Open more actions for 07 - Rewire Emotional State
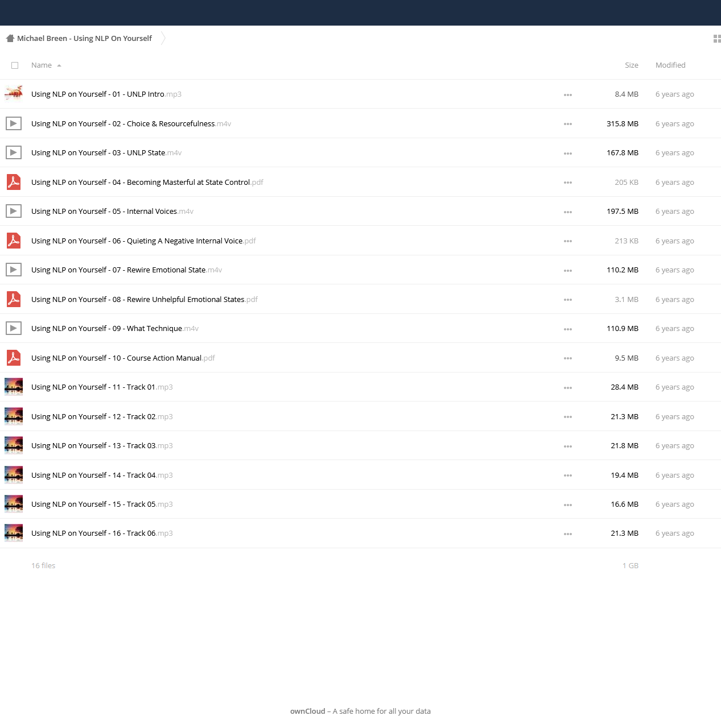The width and height of the screenshot is (721, 728). (x=568, y=271)
